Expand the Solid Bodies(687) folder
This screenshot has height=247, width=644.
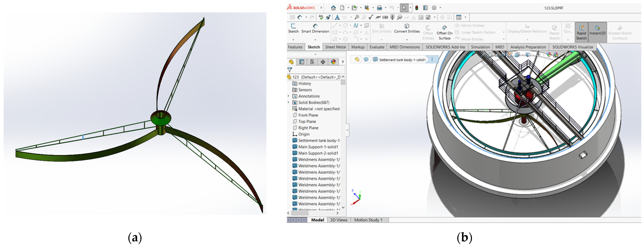click(x=288, y=102)
